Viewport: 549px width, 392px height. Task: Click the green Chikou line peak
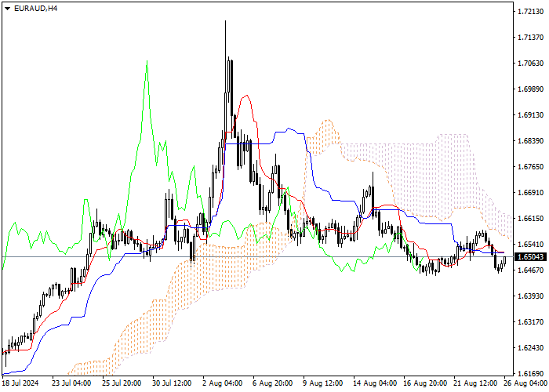147,62
